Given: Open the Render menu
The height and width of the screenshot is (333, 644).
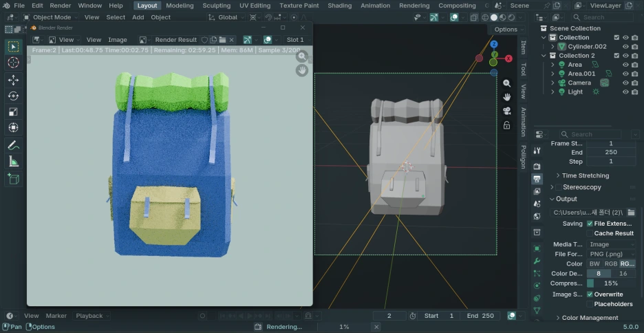Looking at the screenshot, I should 60,6.
